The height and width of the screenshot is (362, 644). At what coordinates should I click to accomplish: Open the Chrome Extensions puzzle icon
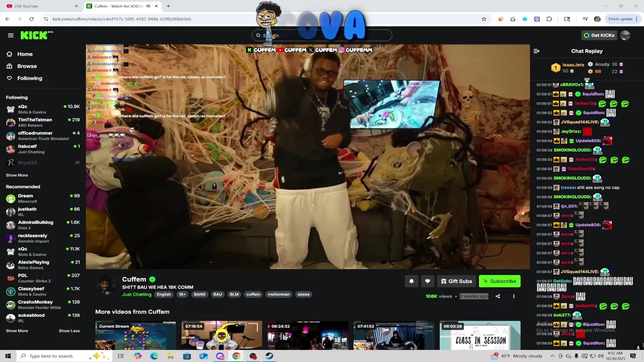549,19
